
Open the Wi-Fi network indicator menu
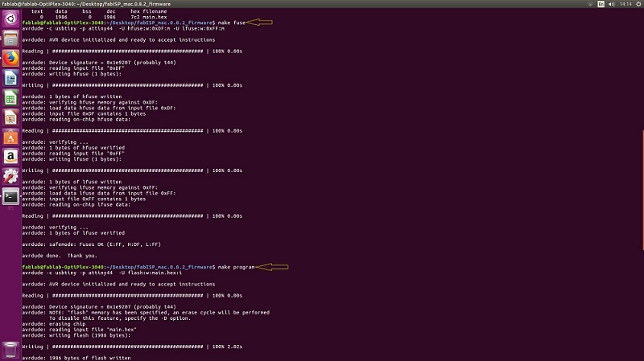[x=590, y=4]
